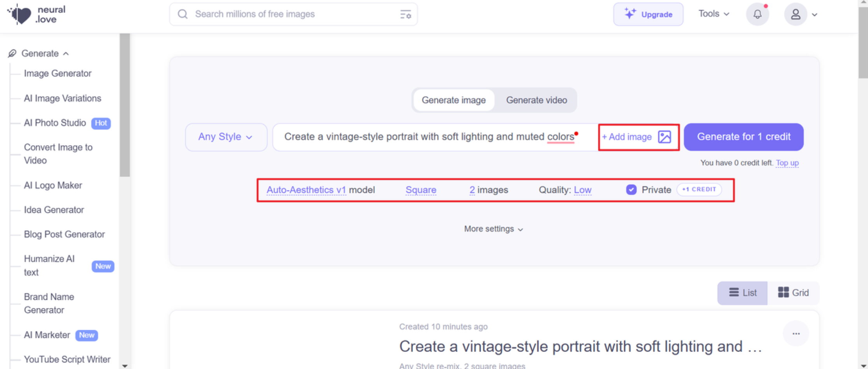The width and height of the screenshot is (868, 369).
Task: Switch to Grid view
Action: click(x=793, y=293)
